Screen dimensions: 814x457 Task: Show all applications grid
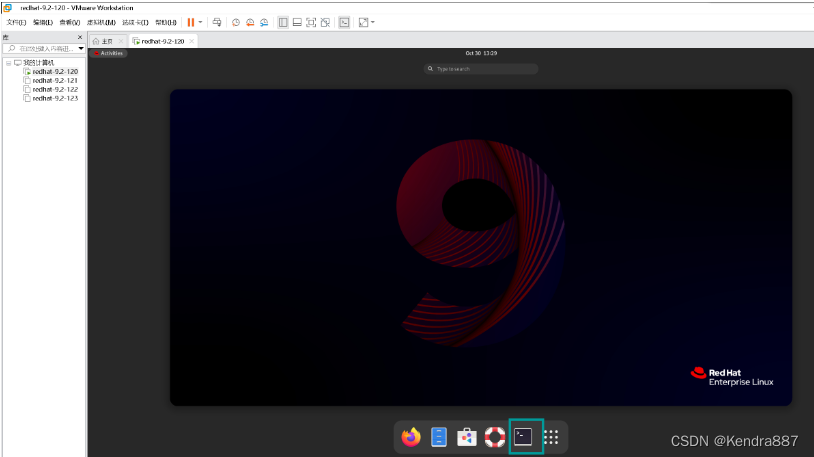(551, 437)
